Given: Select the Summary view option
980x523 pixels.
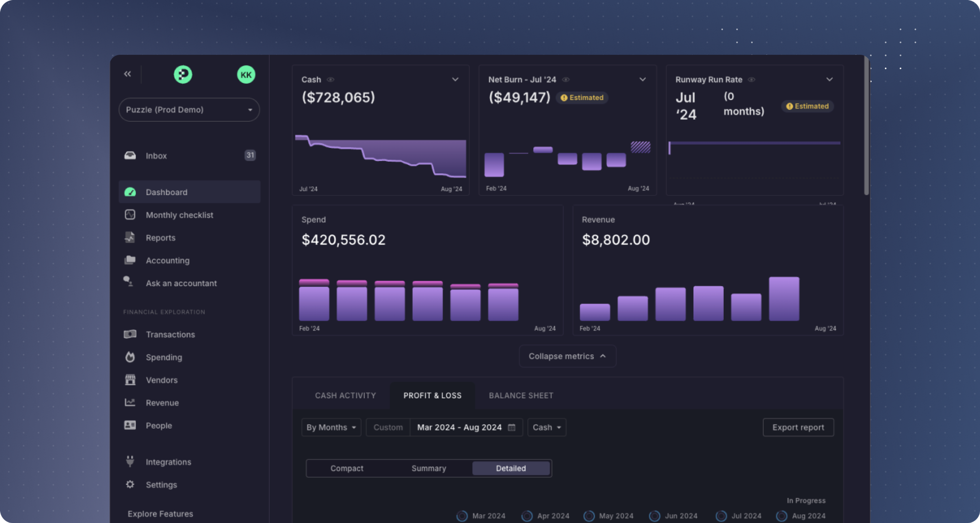Looking at the screenshot, I should coord(429,468).
